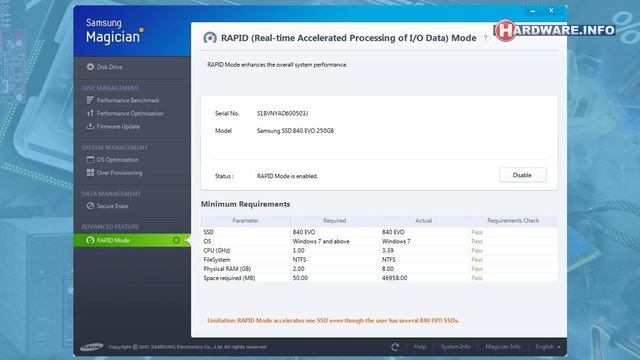Select the model text Samsung SSD 840 EVO 250GB
640x360 pixels.
pyautogui.click(x=295, y=131)
